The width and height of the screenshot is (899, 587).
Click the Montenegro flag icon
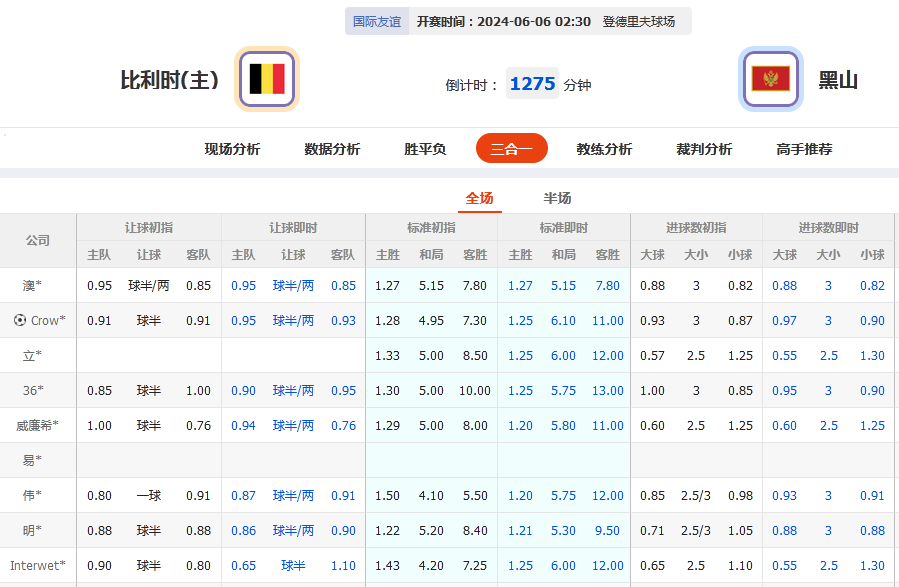[x=770, y=80]
